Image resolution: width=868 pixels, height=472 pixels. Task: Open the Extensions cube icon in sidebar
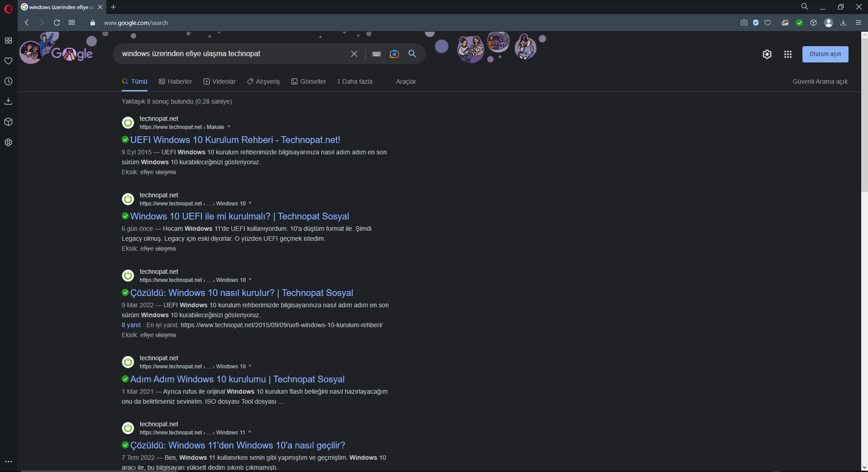pyautogui.click(x=8, y=122)
